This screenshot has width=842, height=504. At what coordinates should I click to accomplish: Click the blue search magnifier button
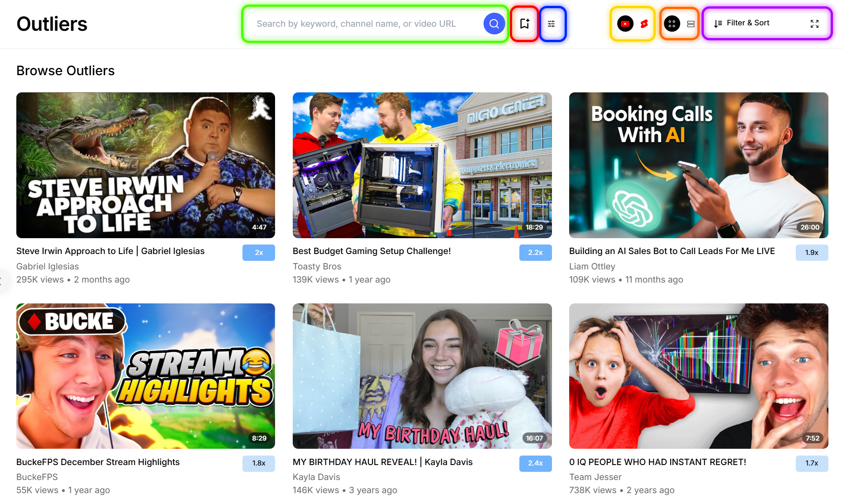[494, 24]
